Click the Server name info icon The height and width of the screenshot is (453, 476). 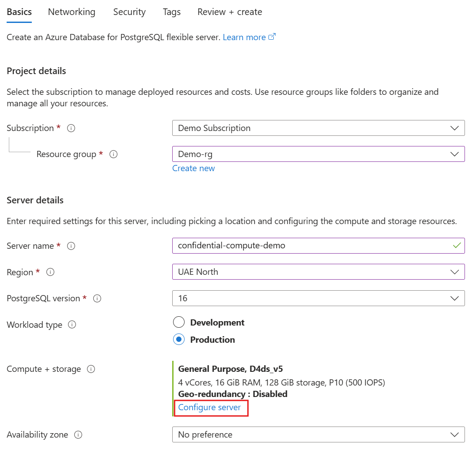tap(71, 246)
